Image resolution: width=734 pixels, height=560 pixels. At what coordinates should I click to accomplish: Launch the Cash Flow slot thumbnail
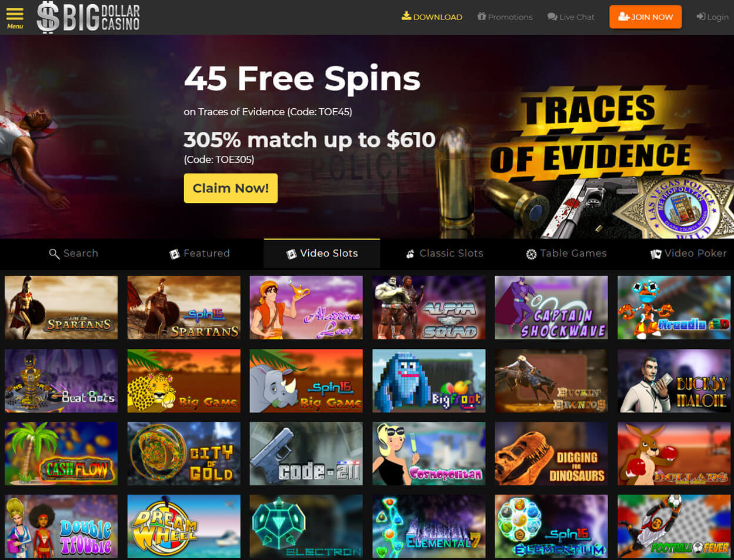(61, 454)
